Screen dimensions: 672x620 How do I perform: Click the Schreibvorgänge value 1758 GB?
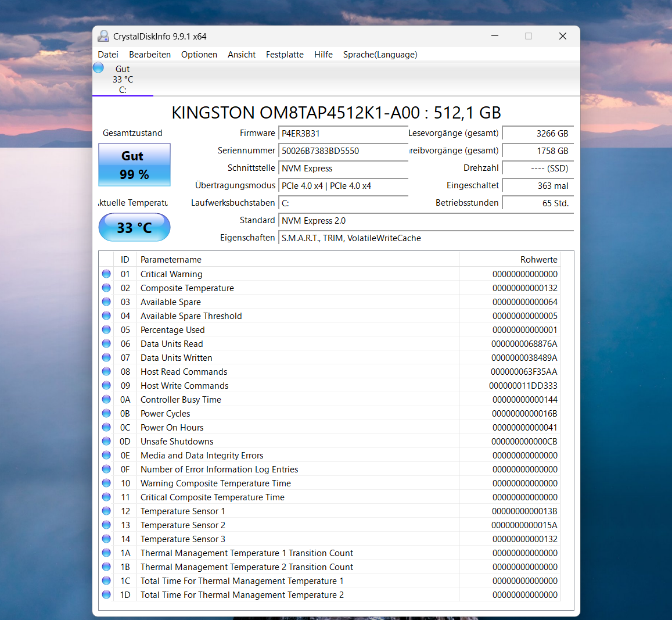pos(538,151)
